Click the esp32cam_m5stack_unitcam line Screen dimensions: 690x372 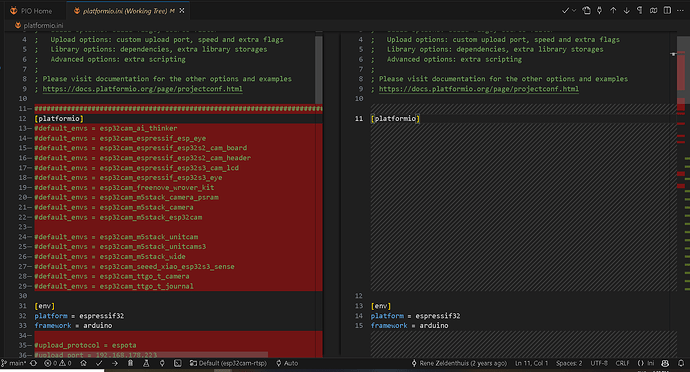116,237
